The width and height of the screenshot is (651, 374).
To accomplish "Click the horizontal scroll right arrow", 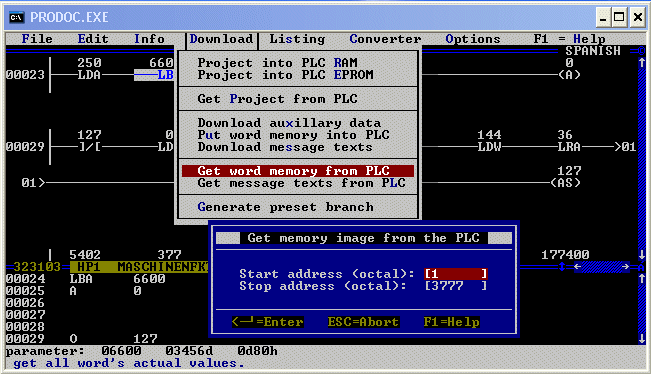I will click(625, 267).
